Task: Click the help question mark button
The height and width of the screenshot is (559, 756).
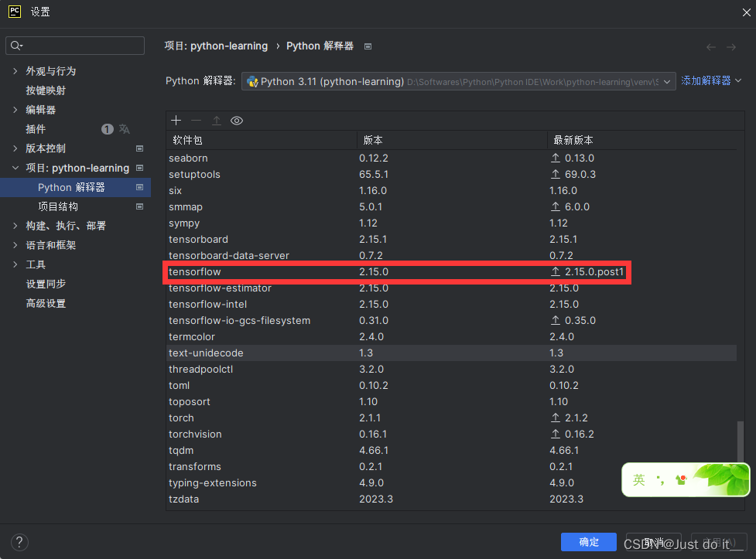Action: [19, 542]
